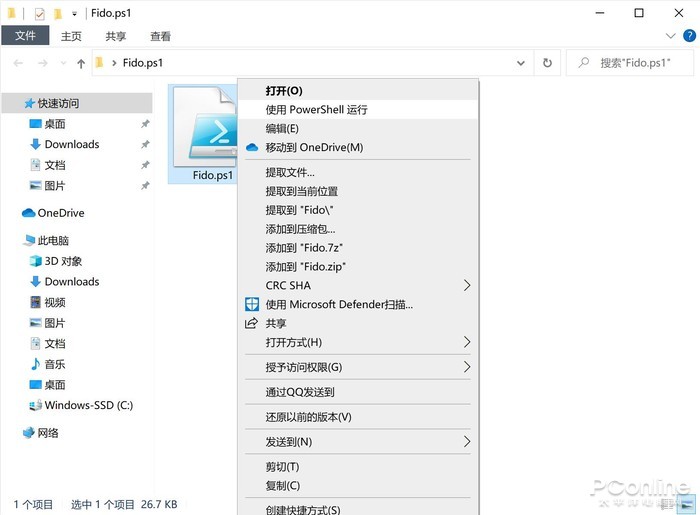
Task: Choose 使用 PowerShell 运行
Action: point(358,110)
